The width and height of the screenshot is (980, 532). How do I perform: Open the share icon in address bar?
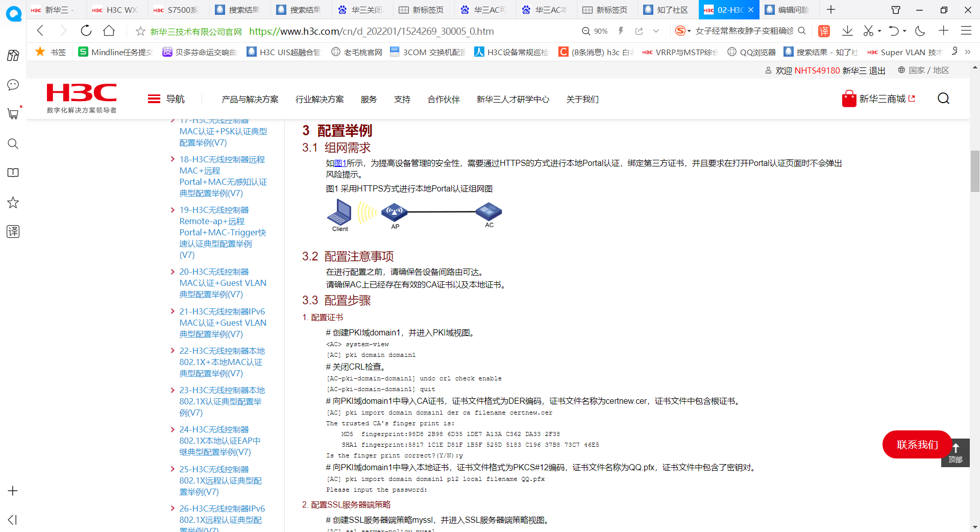coord(639,31)
